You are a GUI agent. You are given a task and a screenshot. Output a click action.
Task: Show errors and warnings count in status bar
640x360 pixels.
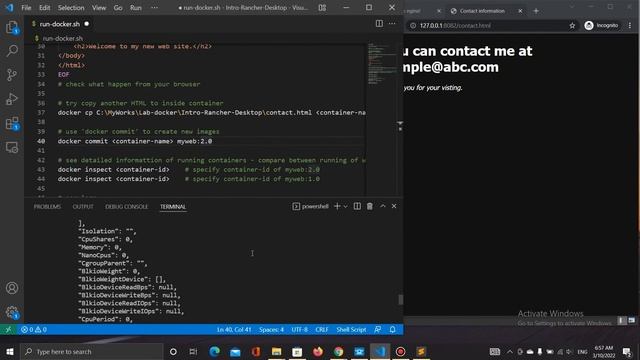34,329
